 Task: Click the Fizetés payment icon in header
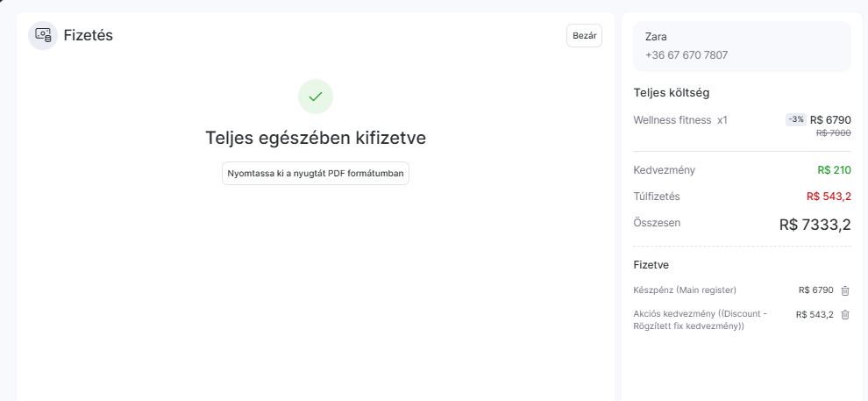pos(43,35)
